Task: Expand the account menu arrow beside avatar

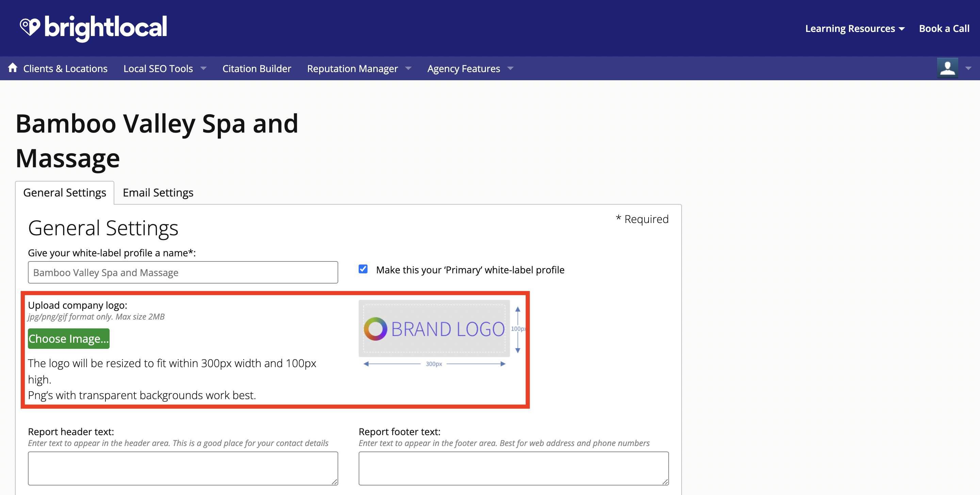Action: click(968, 68)
